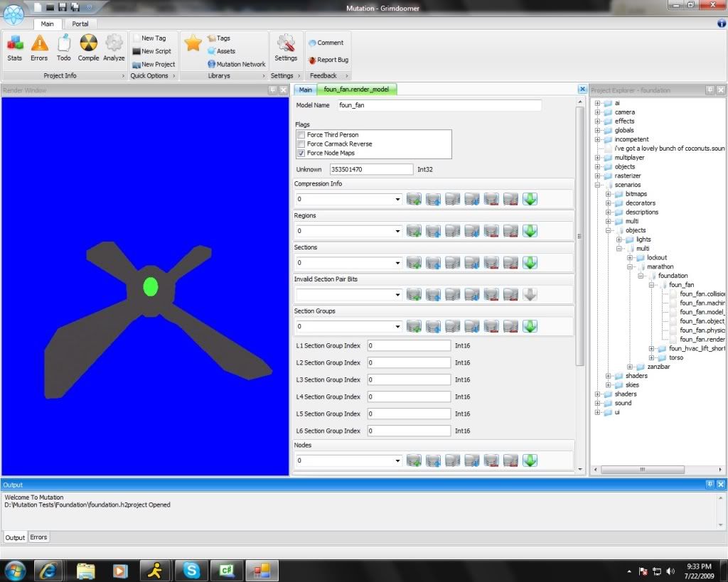Expand the sound folder node
This screenshot has width=728, height=582.
[597, 403]
